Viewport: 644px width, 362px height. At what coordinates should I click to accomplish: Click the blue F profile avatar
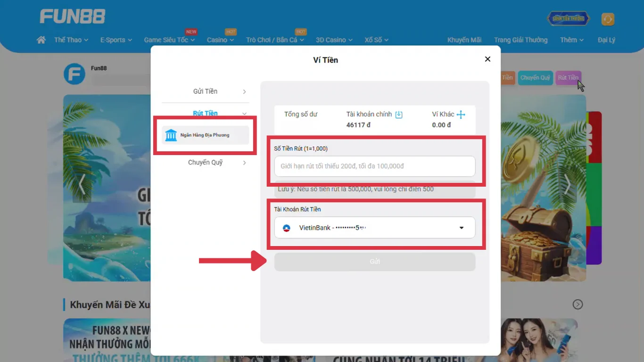click(x=74, y=74)
